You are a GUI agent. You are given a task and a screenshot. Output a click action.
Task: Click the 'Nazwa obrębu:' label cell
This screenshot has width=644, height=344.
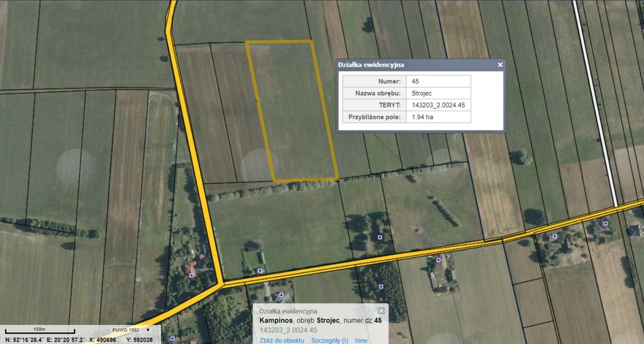point(374,93)
